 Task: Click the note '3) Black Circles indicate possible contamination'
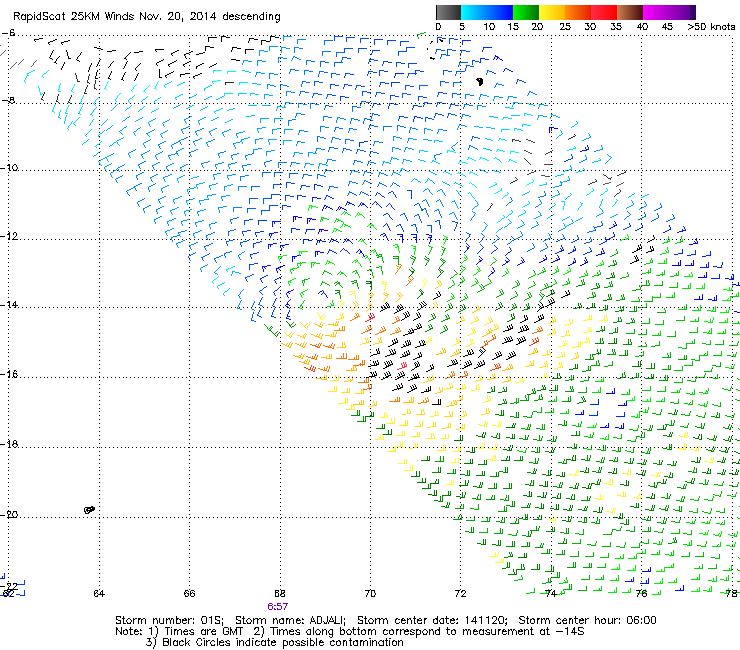[x=275, y=642]
